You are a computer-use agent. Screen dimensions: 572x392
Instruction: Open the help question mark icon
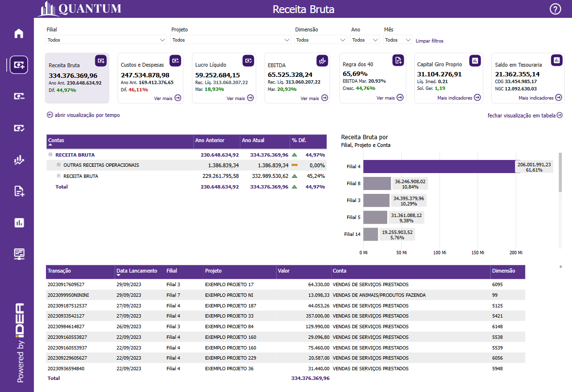(x=556, y=9)
